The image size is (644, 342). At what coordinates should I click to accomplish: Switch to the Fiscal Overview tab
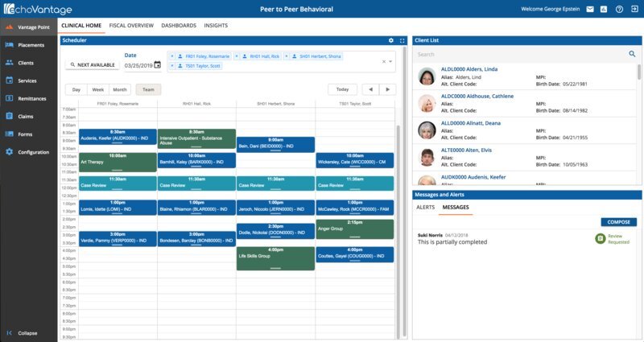click(131, 26)
